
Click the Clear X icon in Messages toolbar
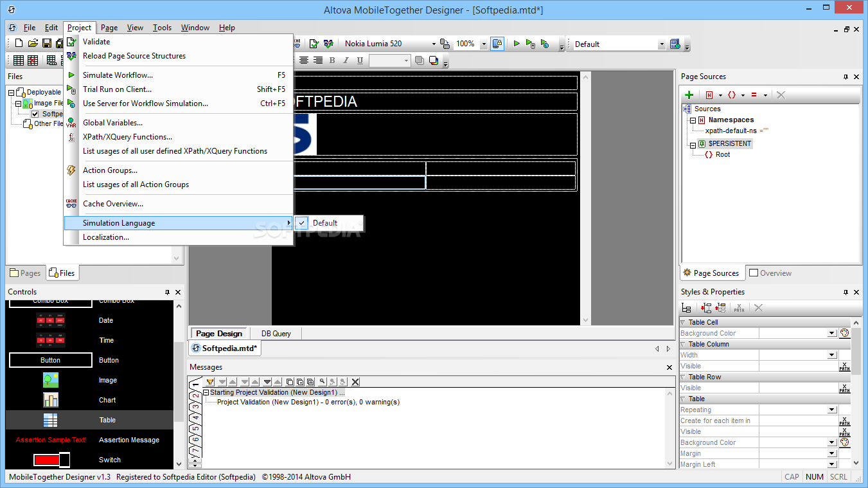point(355,382)
